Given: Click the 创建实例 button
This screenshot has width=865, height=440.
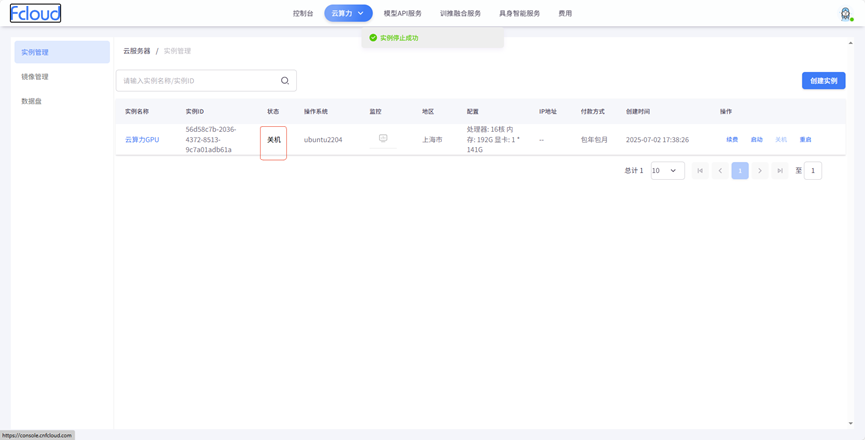Looking at the screenshot, I should 823,81.
